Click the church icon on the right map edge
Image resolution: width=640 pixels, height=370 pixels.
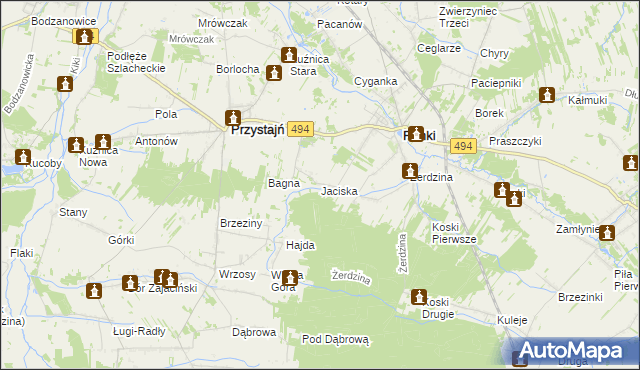coord(631,163)
